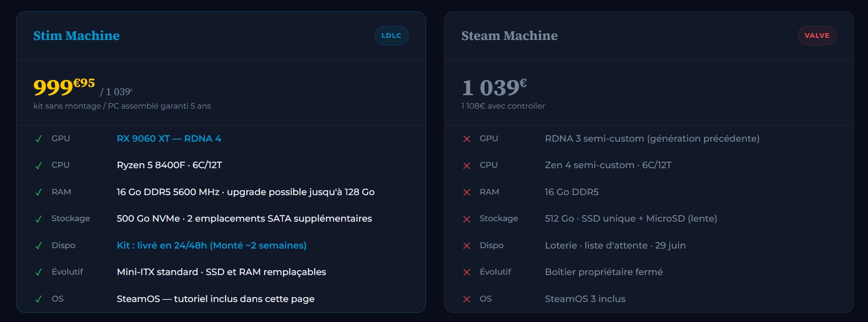Select the 1 108€ avec controller text
This screenshot has height=322, width=868.
tap(503, 106)
